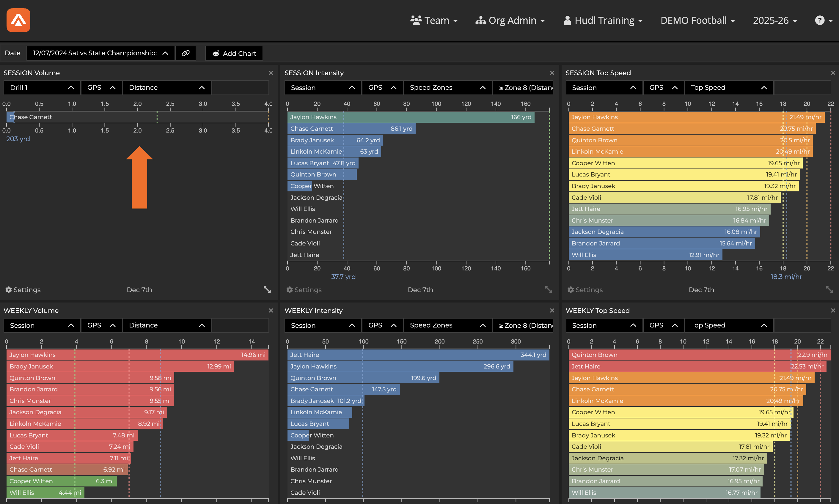Click Dec 7th label under SESSION Intensity
Screen dimensions: 839x504
click(x=420, y=290)
